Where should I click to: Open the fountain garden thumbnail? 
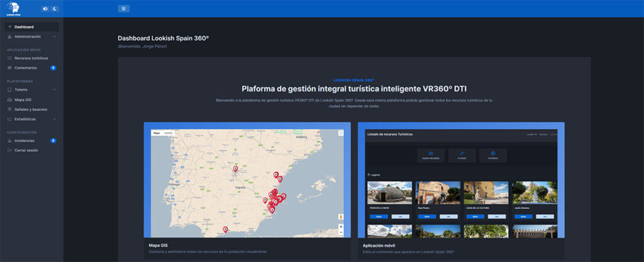pos(535,193)
